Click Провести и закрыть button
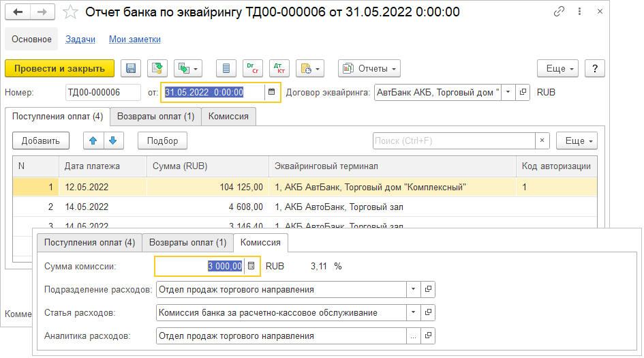Image resolution: width=644 pixels, height=358 pixels. [x=59, y=69]
